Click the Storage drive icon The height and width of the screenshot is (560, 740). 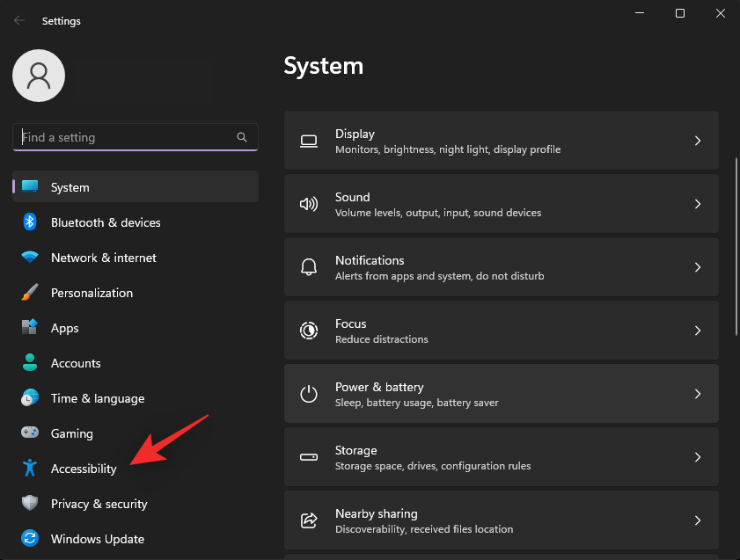308,457
